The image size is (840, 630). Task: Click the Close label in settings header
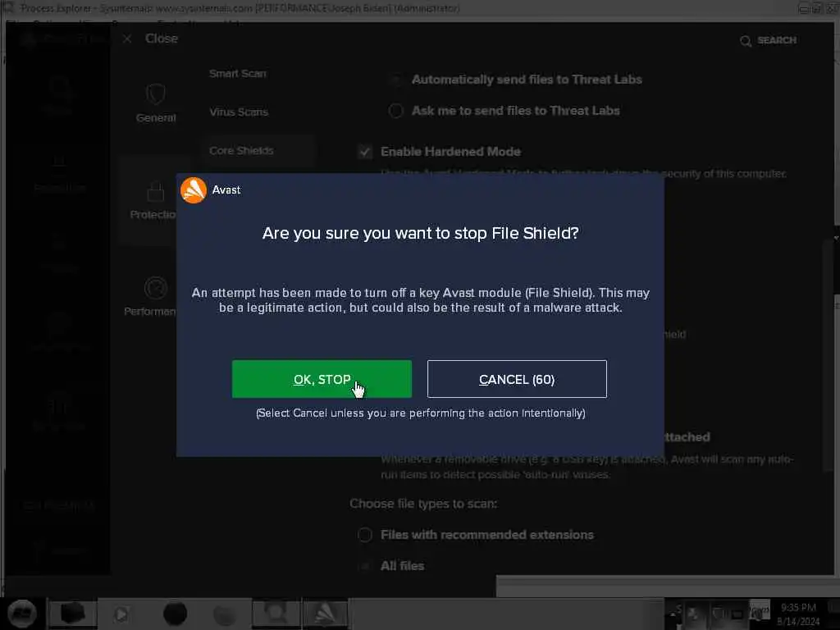pos(162,39)
